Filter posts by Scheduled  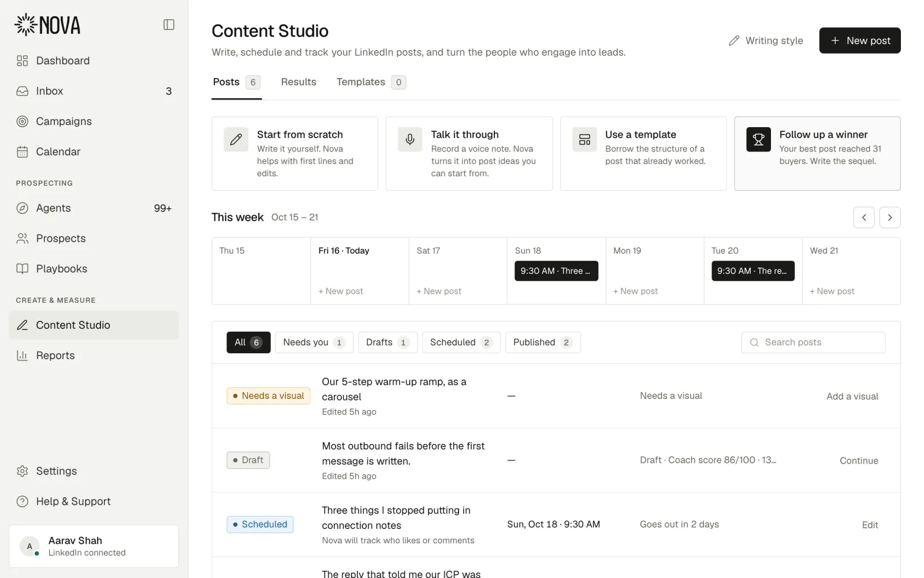(x=461, y=342)
